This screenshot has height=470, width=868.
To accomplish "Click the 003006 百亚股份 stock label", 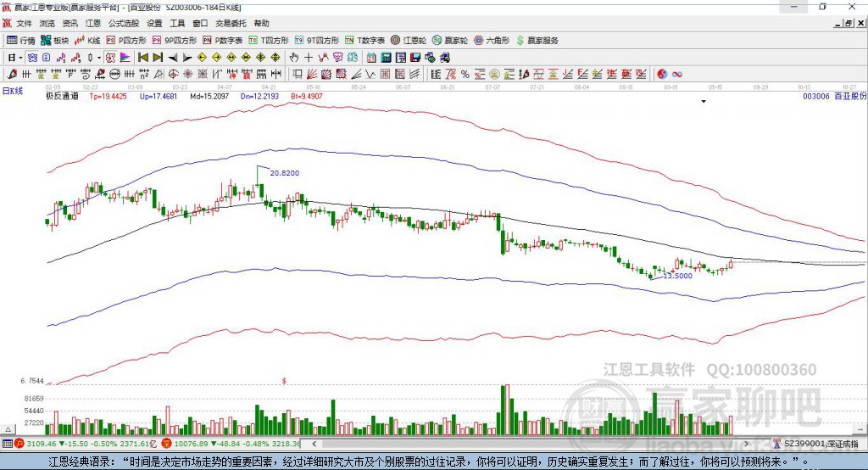I will pyautogui.click(x=834, y=96).
